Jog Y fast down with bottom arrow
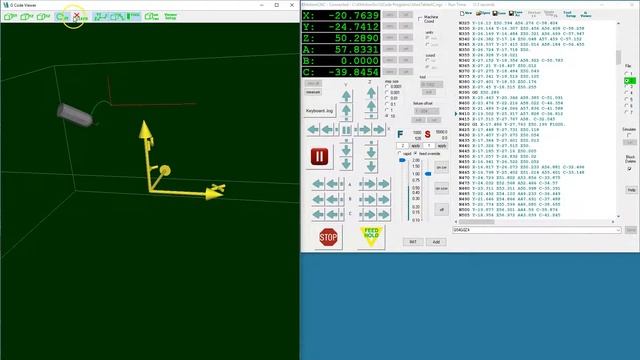 (x=346, y=164)
